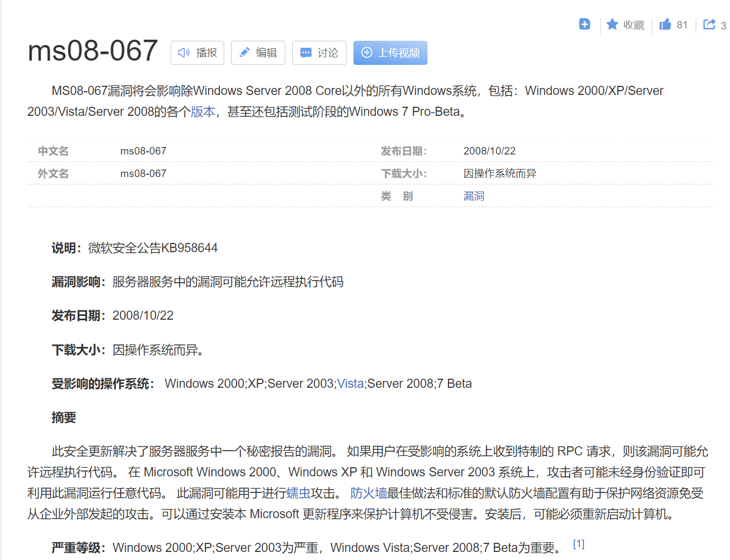Click the 收藏 label
730x560 pixels.
633,25
